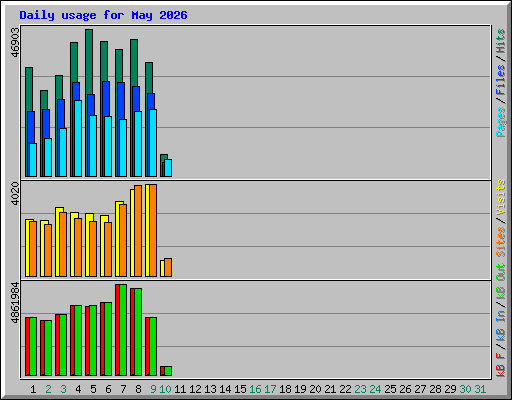Click day 19 on the x-axis
The image size is (512, 400).
point(300,389)
